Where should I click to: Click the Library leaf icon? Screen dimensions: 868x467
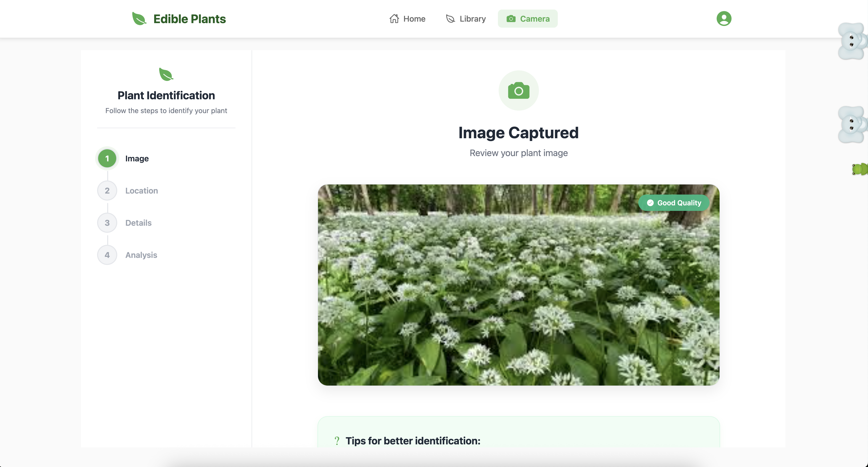coord(450,19)
